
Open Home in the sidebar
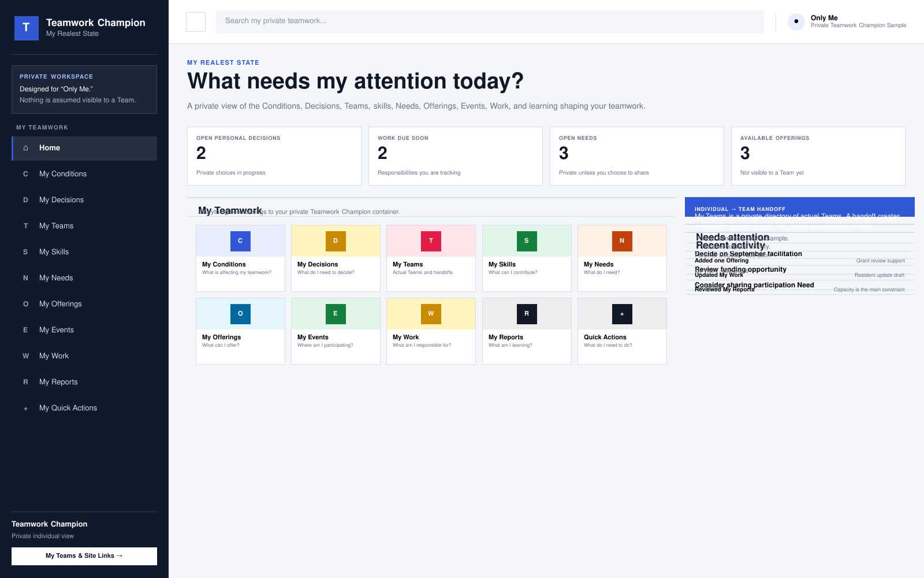tap(84, 148)
